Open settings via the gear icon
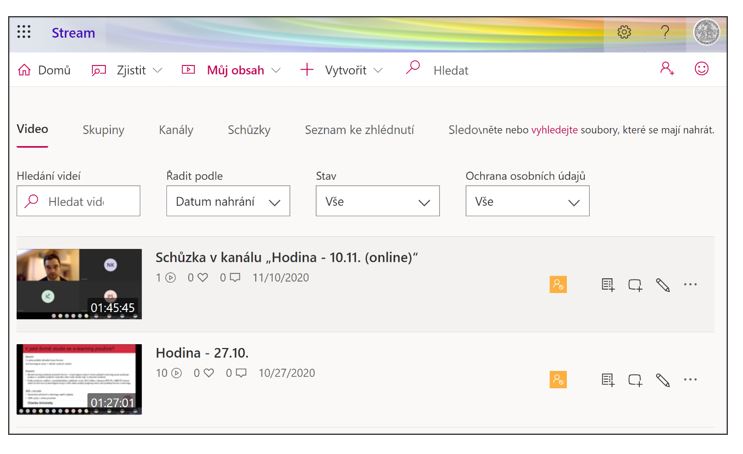 (624, 32)
